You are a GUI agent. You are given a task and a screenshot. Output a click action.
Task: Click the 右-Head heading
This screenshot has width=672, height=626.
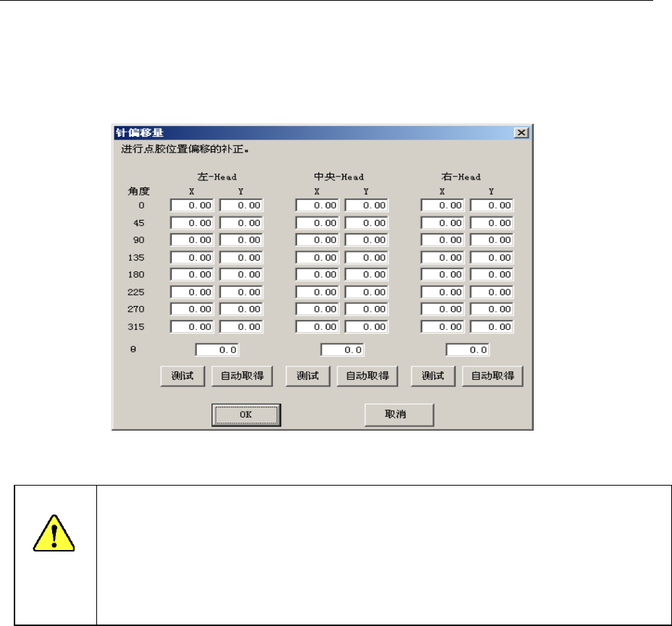pos(461,177)
